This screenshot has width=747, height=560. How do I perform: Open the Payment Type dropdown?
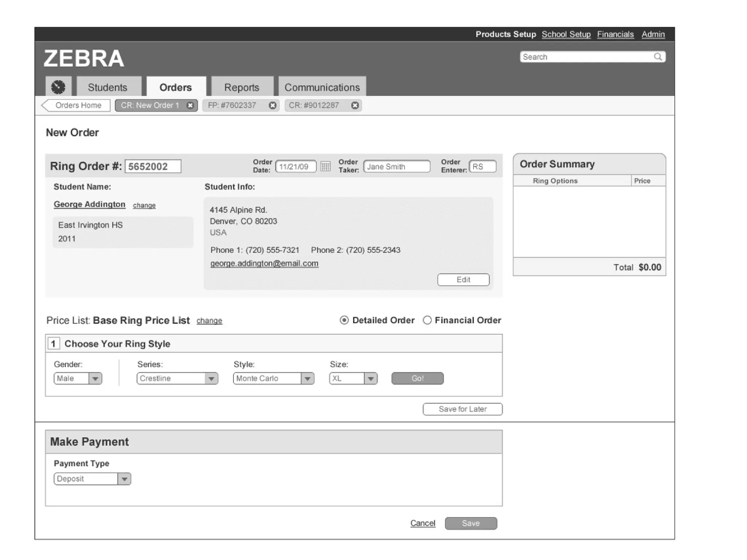click(124, 479)
